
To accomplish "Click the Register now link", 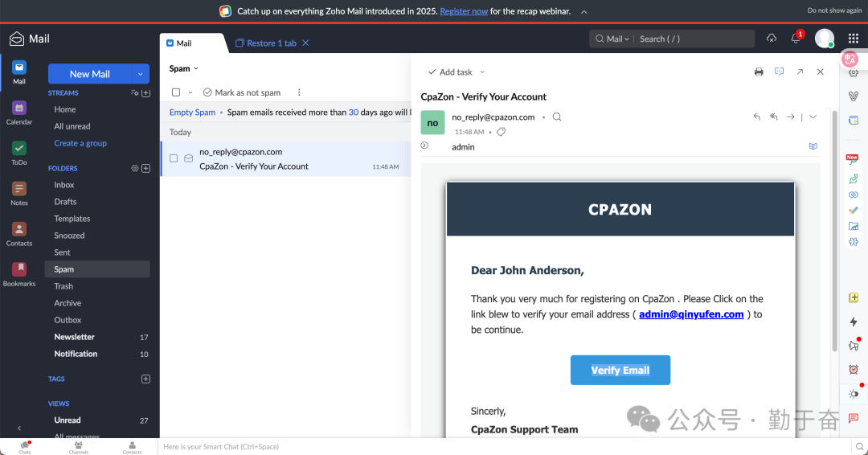I will pyautogui.click(x=464, y=11).
